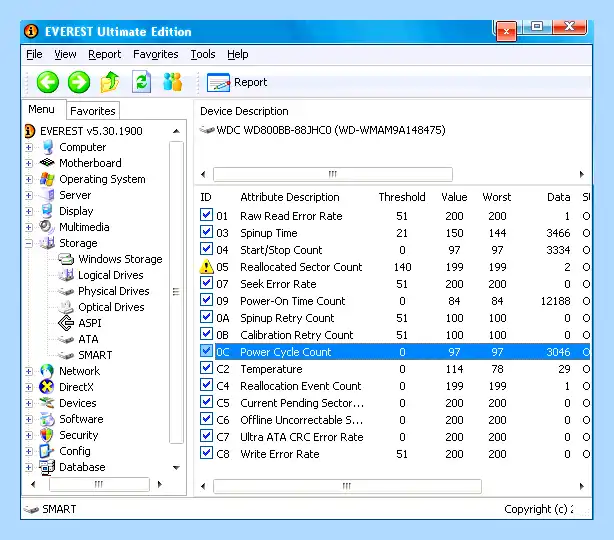Click the Display monitor icon

coord(47,211)
